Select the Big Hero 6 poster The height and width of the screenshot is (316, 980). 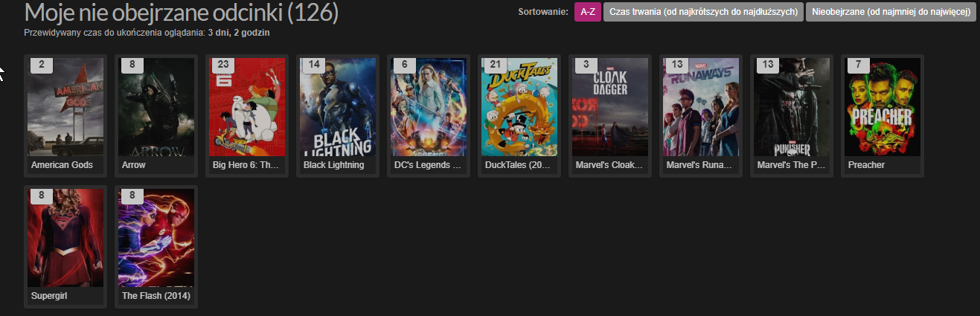tap(247, 108)
